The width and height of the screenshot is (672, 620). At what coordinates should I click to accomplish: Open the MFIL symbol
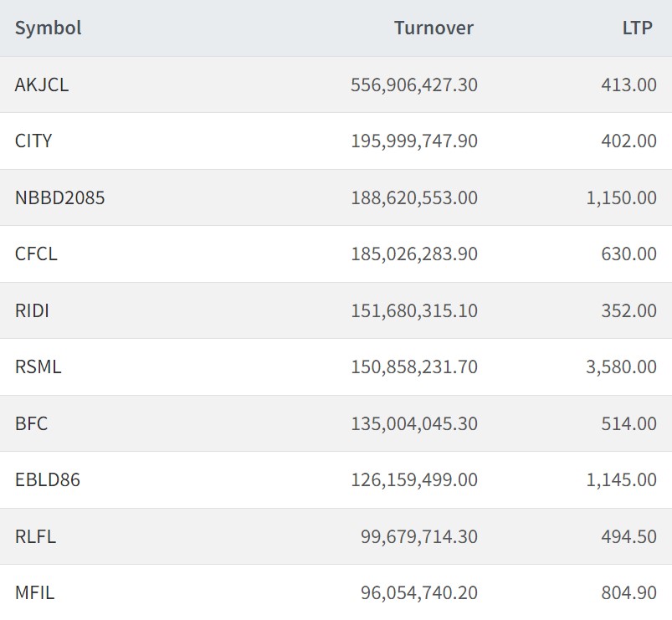click(34, 592)
